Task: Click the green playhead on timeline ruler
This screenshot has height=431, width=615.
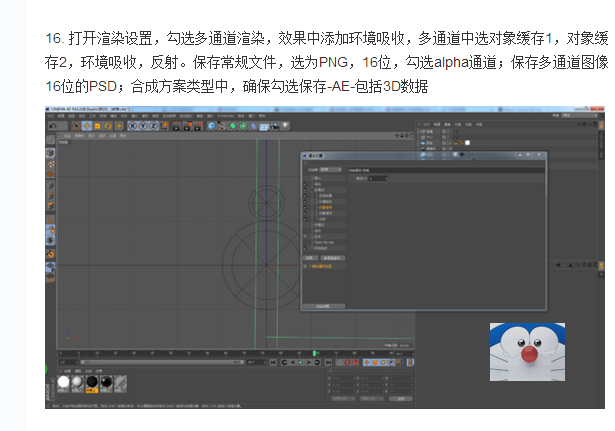Action: (x=314, y=353)
